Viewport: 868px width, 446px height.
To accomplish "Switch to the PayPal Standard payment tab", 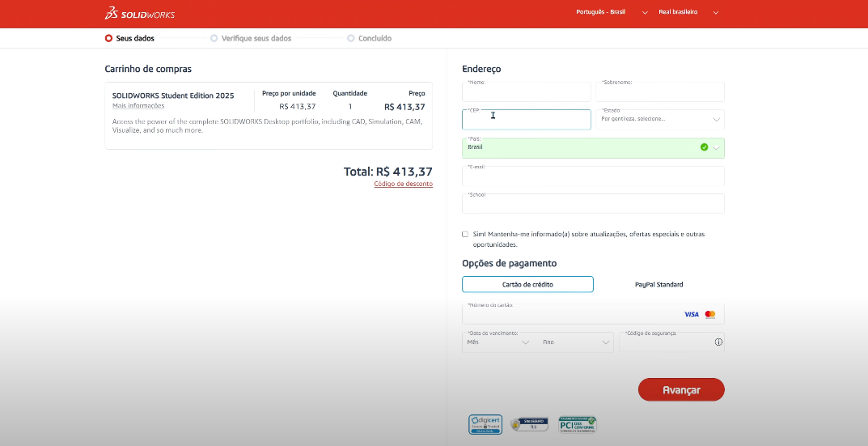I will (x=658, y=284).
